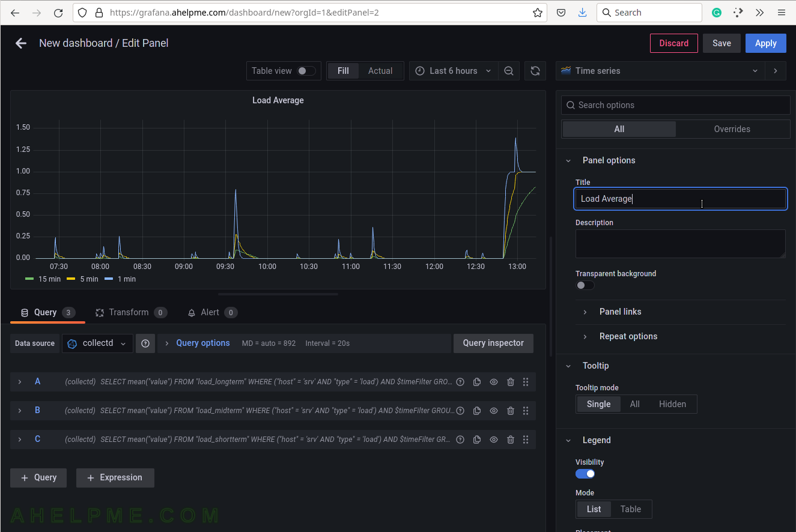Open the Query inspector
Screen dimensions: 796x532
pos(493,343)
